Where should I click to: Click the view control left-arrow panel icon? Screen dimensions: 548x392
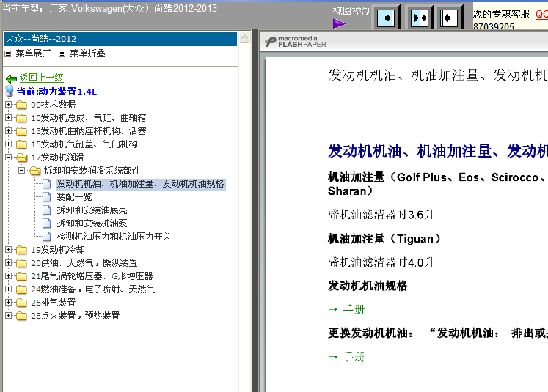pyautogui.click(x=448, y=18)
